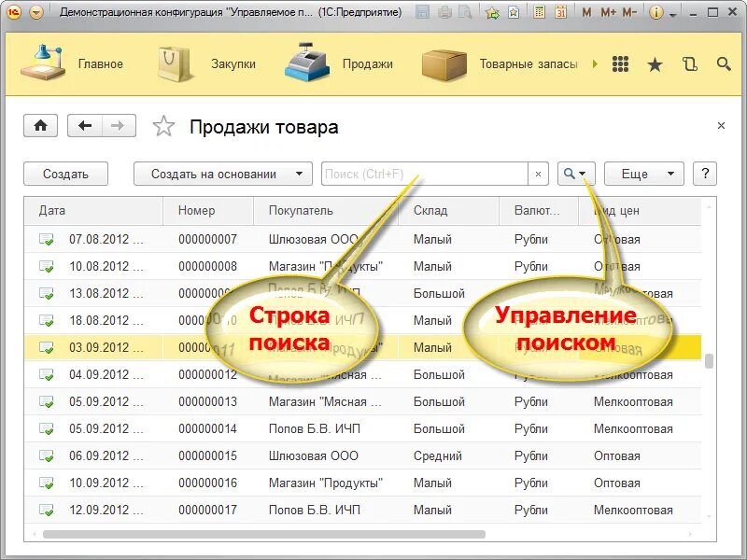Clear the search field with the x button
The height and width of the screenshot is (560, 747).
click(x=539, y=174)
